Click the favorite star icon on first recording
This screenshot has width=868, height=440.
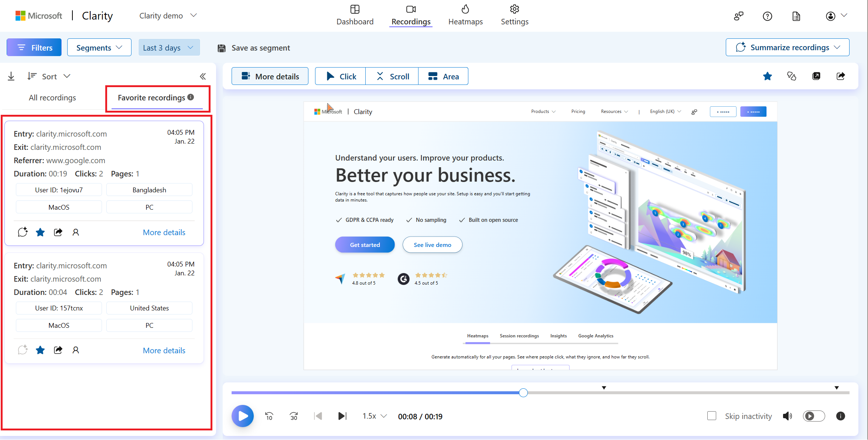coord(40,232)
